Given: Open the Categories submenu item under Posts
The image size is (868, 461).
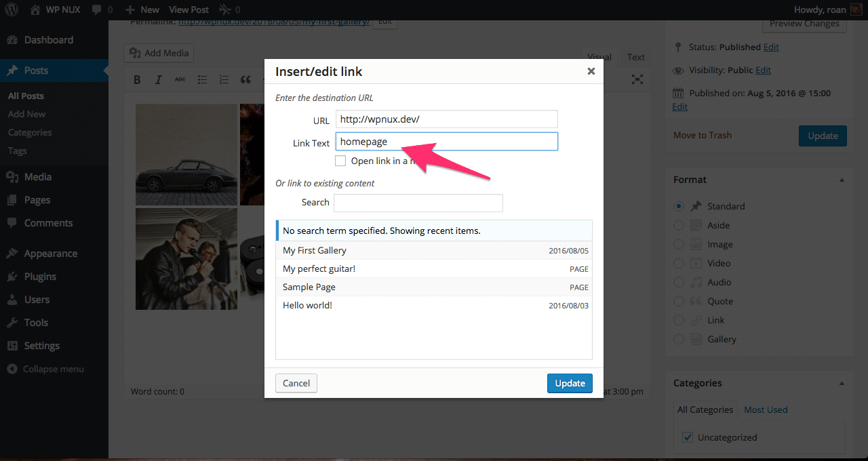Looking at the screenshot, I should click(30, 133).
